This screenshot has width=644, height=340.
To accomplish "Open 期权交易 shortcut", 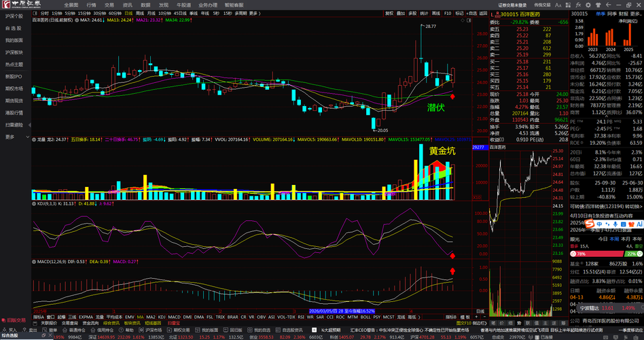I will [x=179, y=330].
